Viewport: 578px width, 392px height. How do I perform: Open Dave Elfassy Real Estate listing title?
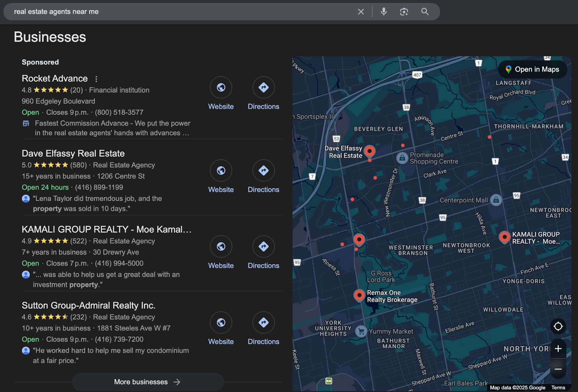(x=73, y=154)
